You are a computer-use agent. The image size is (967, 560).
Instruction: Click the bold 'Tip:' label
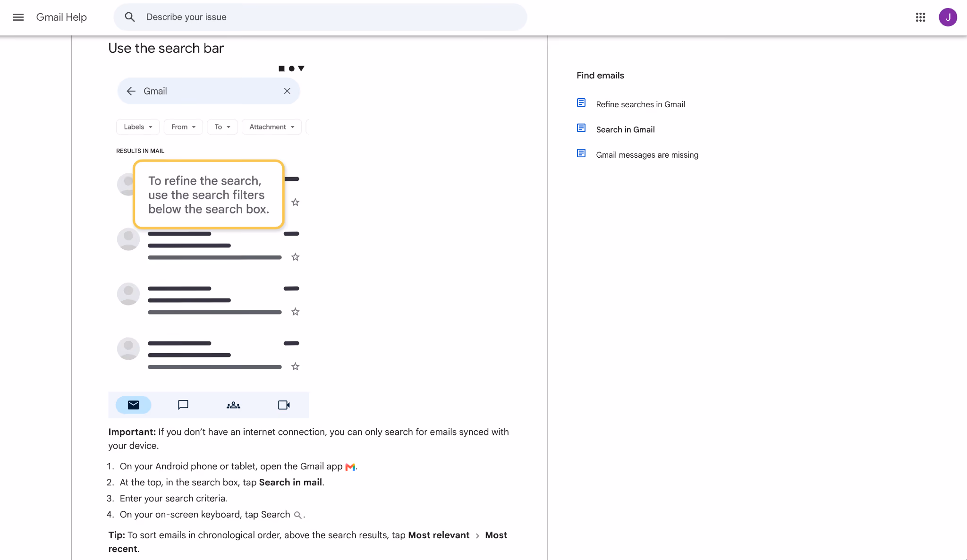[x=117, y=535]
